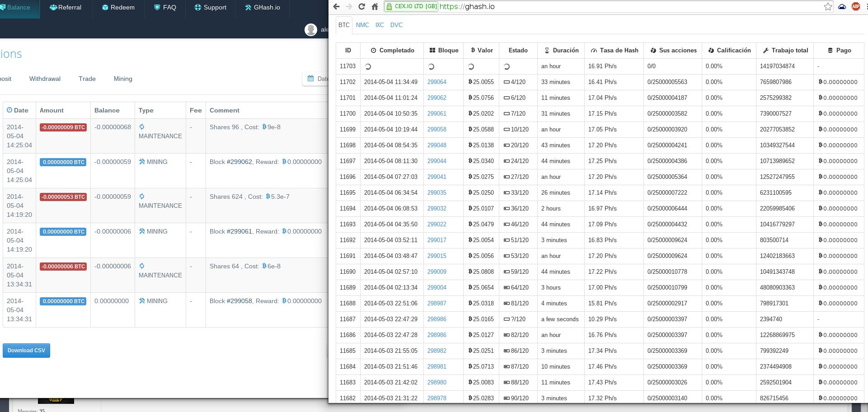Open the Withdrawal filter tab
The height and width of the screenshot is (412, 868).
[x=45, y=79]
